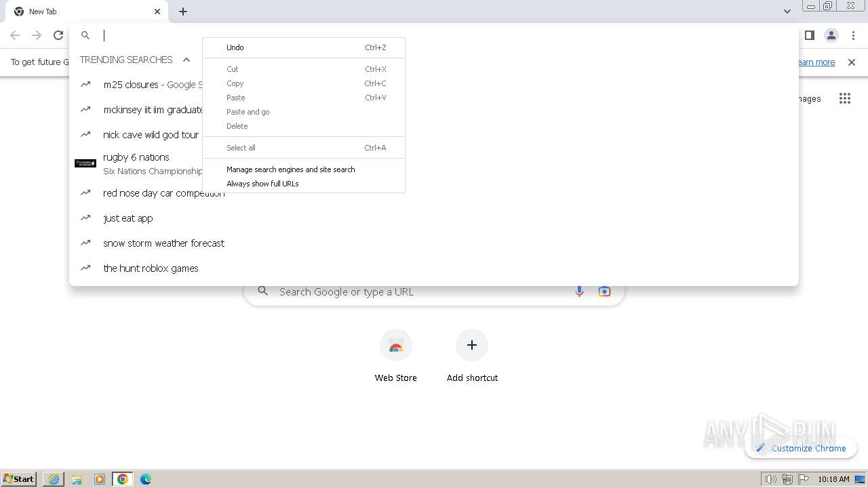This screenshot has height=488, width=868.
Task: Click the network tray icon
Action: [x=787, y=479]
